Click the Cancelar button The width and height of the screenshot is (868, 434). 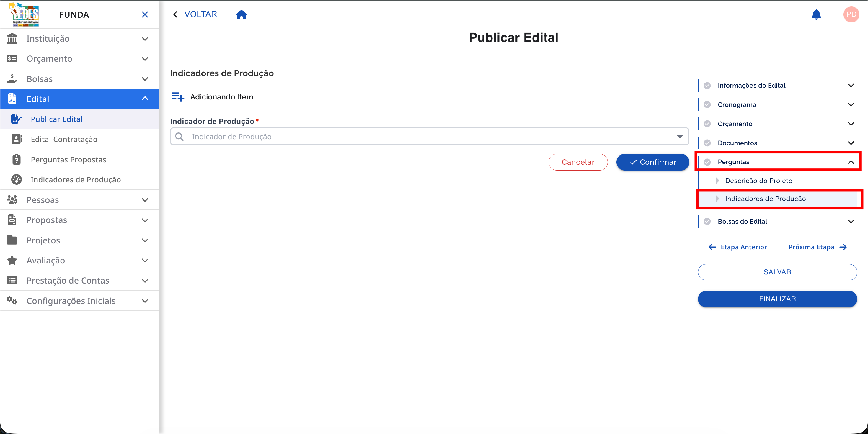pos(578,162)
